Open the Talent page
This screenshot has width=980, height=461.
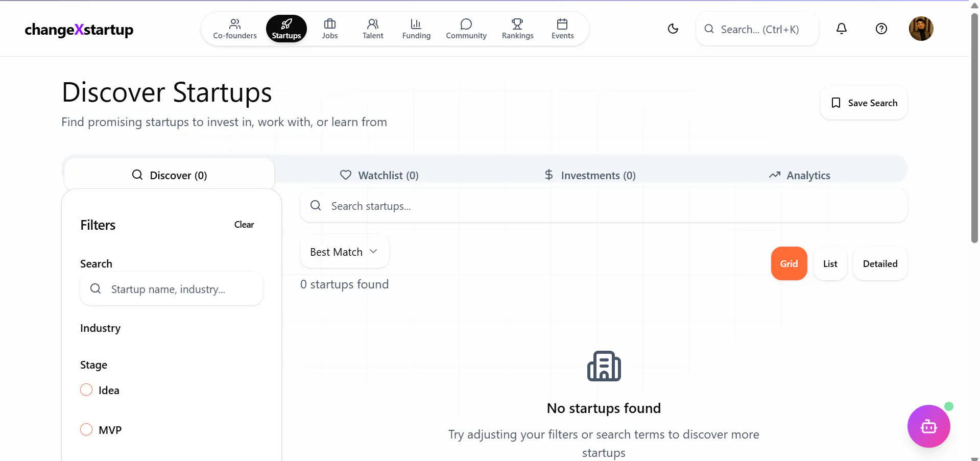[373, 29]
